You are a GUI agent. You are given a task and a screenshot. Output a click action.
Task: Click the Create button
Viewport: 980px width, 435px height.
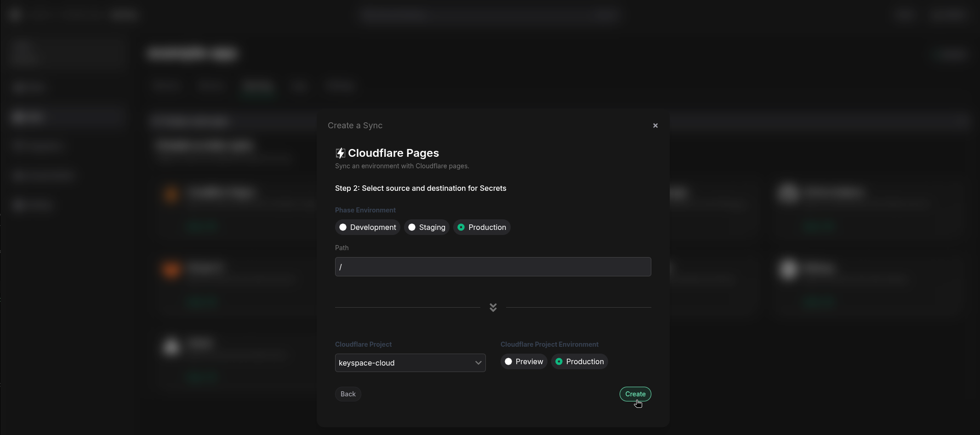[x=635, y=394]
